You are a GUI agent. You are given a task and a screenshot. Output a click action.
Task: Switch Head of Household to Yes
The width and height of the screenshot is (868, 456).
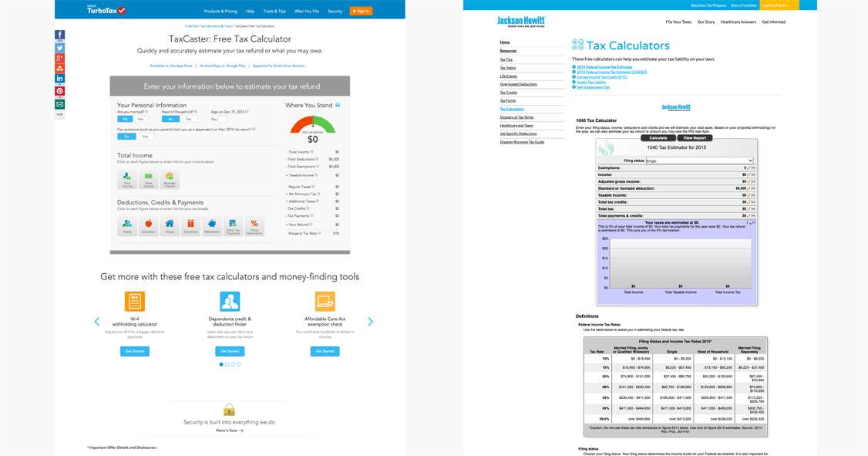tap(188, 119)
